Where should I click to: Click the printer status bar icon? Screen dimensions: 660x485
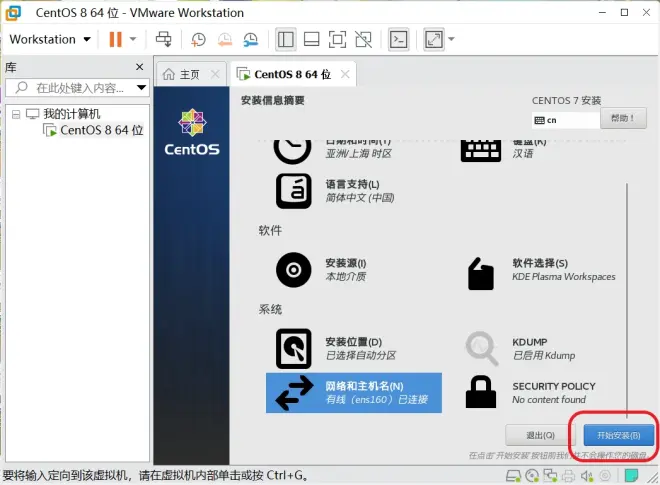tap(569, 476)
